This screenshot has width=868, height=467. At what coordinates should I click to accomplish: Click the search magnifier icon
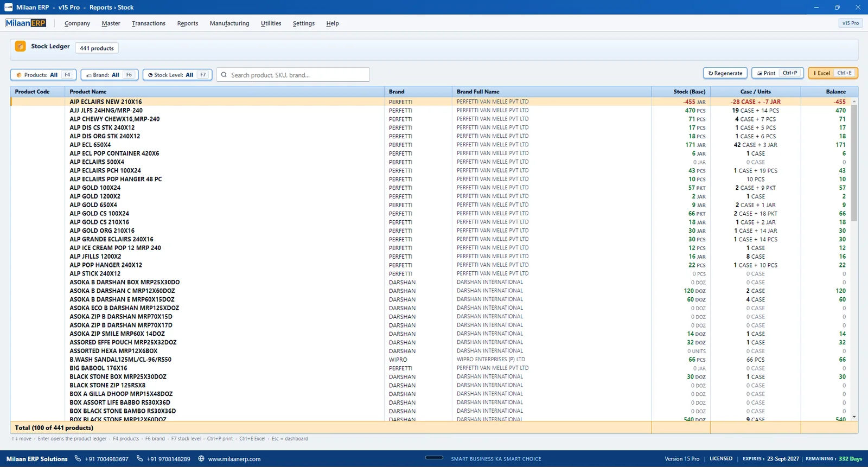pos(224,75)
